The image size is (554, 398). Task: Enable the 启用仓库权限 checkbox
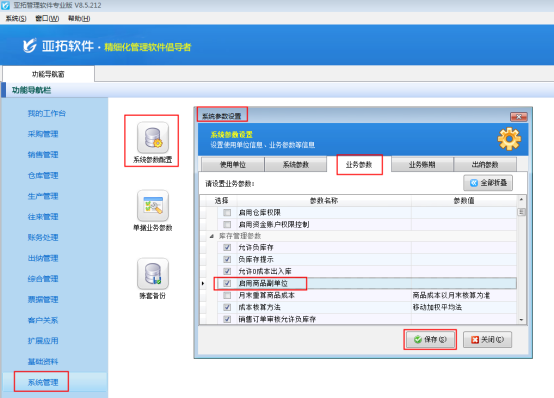(x=227, y=212)
